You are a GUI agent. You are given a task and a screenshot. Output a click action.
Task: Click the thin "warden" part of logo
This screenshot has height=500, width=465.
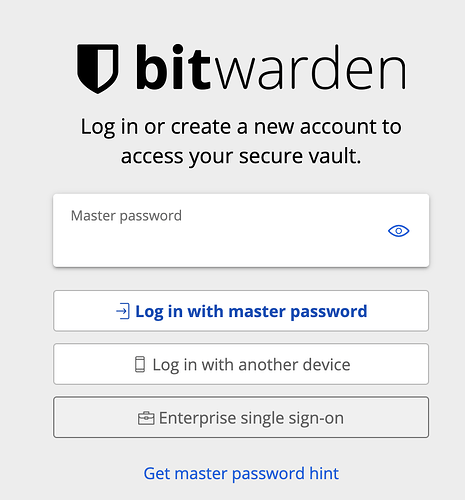[x=310, y=67]
